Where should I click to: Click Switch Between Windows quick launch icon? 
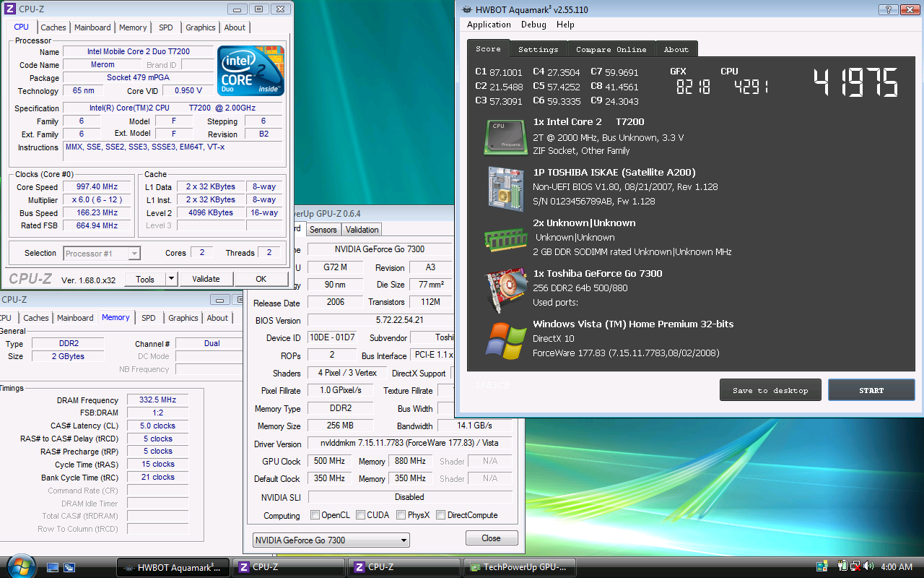pyautogui.click(x=69, y=567)
